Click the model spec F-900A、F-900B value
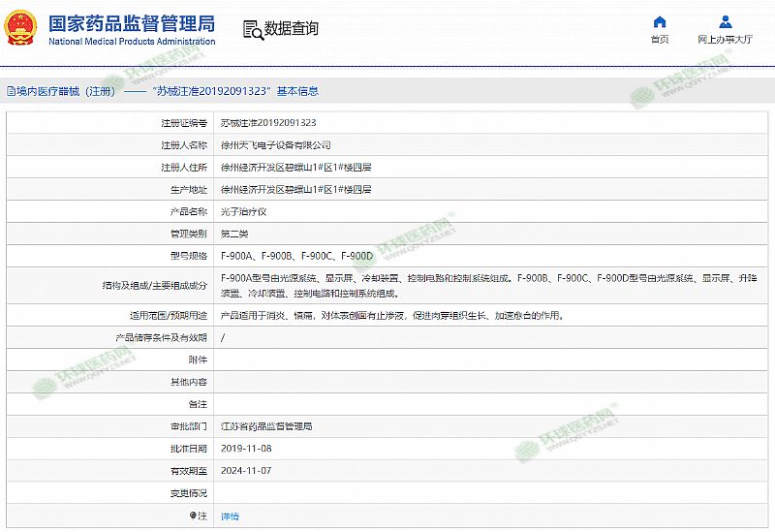The height and width of the screenshot is (532, 775). point(296,256)
